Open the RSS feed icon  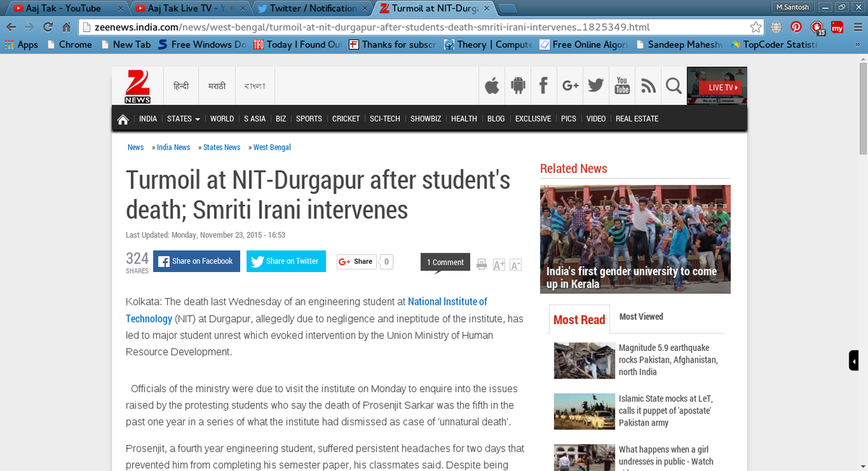pyautogui.click(x=648, y=86)
